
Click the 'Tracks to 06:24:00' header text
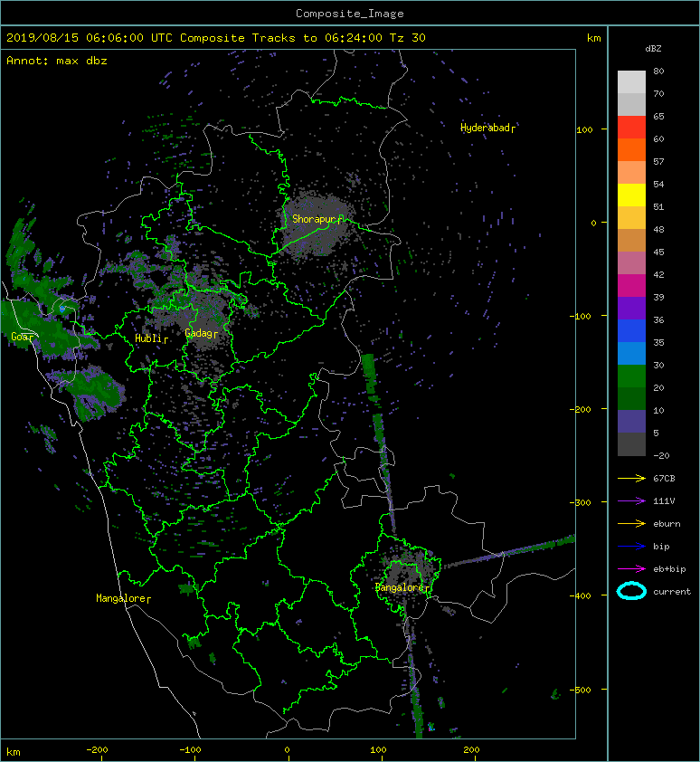317,38
